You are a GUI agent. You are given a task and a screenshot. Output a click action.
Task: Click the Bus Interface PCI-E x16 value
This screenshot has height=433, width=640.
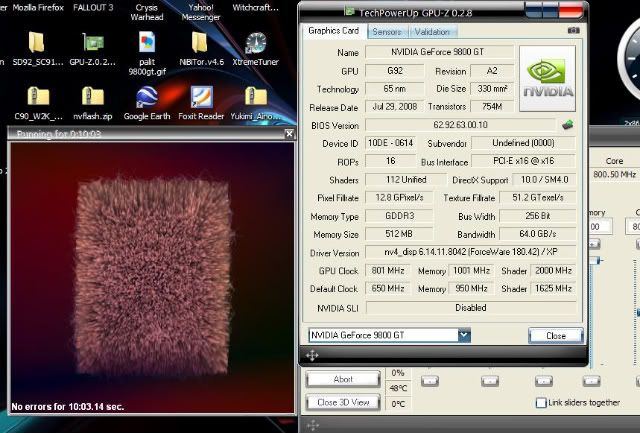(x=523, y=161)
